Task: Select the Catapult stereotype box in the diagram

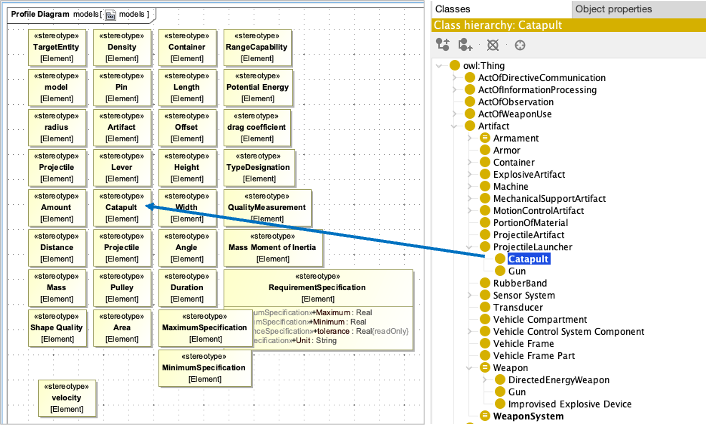Action: (120, 208)
